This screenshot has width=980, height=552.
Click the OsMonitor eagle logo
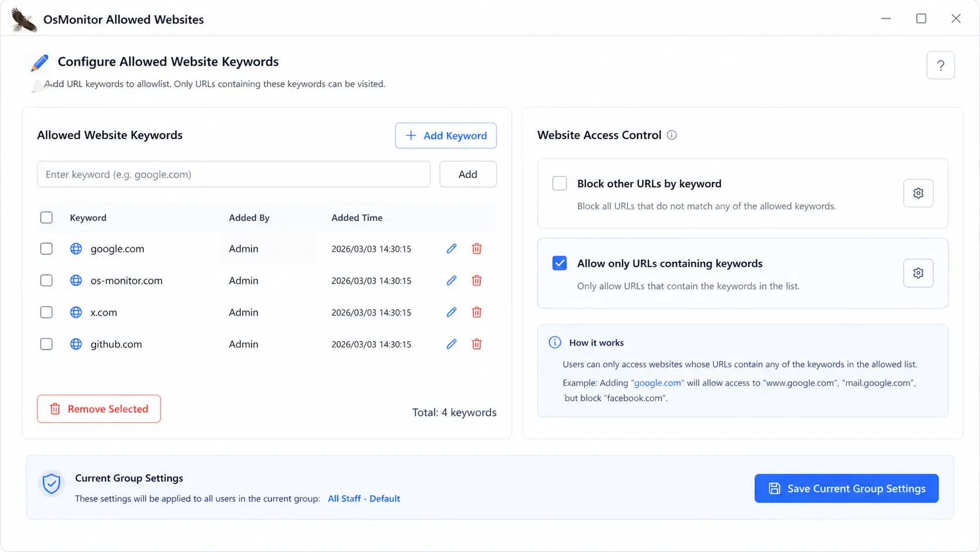(x=23, y=20)
